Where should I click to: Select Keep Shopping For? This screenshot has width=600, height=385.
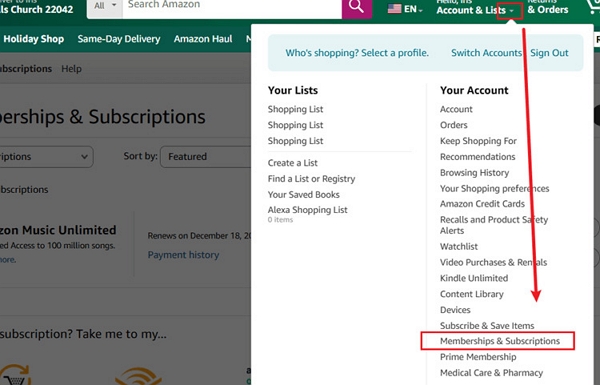478,141
